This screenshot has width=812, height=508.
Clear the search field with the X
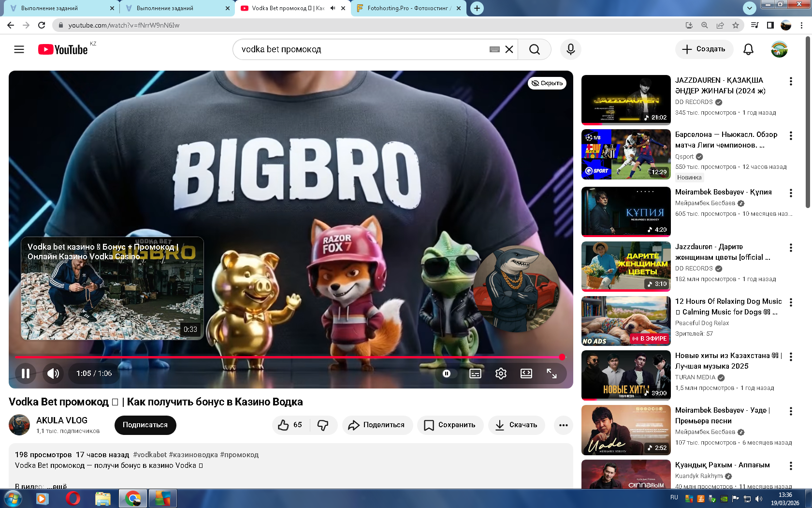click(x=509, y=49)
